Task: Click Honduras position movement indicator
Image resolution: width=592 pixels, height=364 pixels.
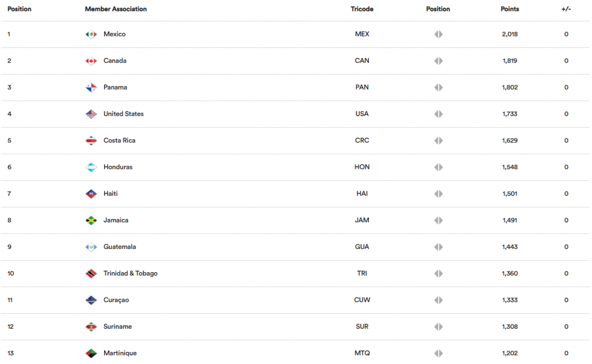Action: (x=438, y=168)
